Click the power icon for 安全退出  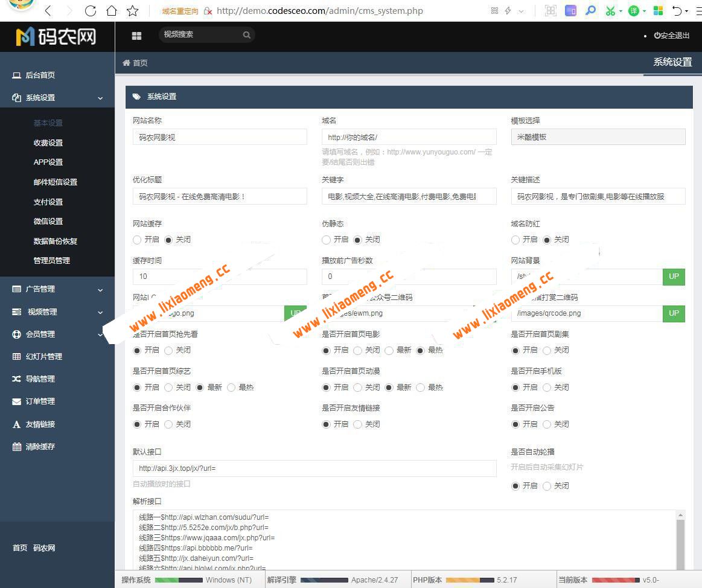(657, 36)
